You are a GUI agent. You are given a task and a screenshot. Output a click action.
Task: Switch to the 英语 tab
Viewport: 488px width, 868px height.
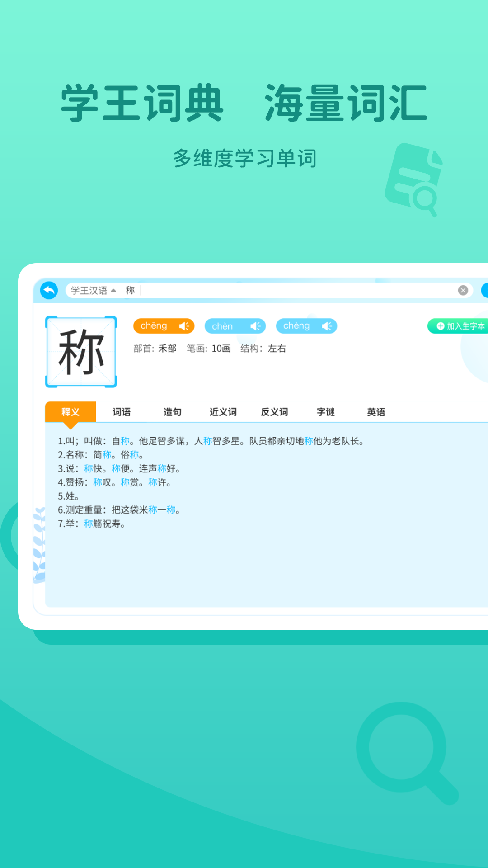(x=376, y=412)
